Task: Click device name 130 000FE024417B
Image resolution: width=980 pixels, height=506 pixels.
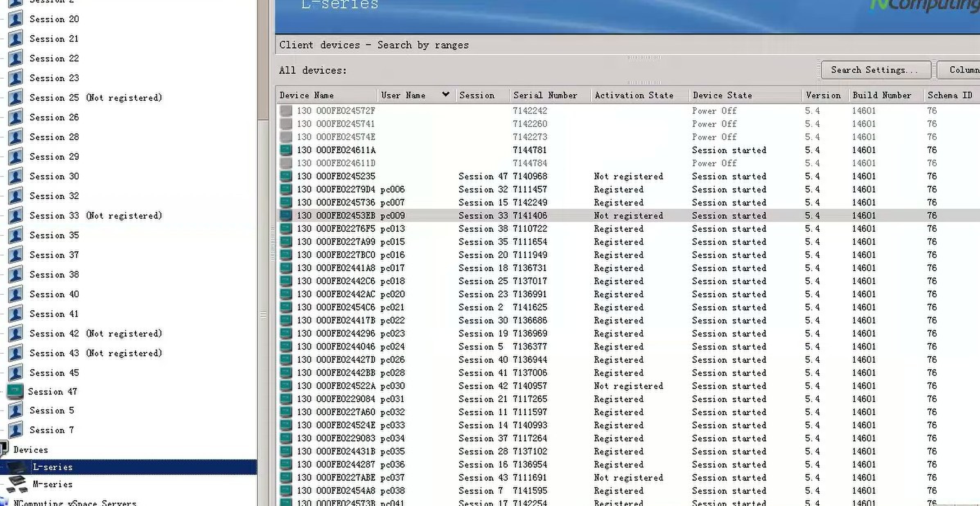Action: (336, 320)
